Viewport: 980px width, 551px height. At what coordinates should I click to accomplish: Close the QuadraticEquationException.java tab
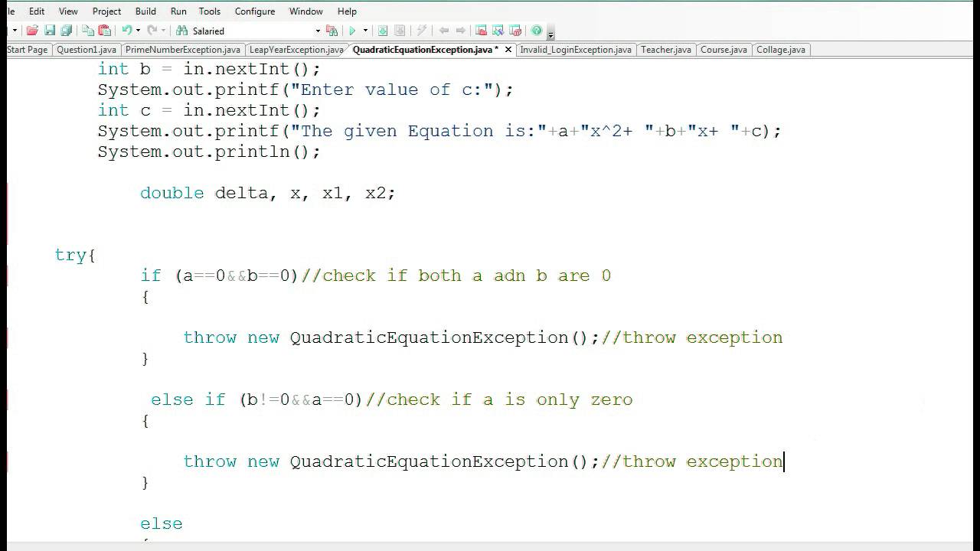coord(508,50)
